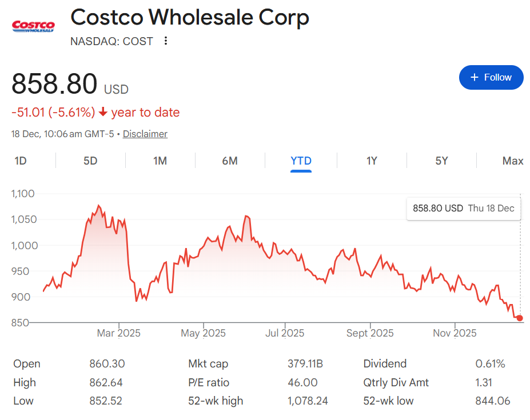Click the red endpoint dot on chart
Image resolution: width=530 pixels, height=420 pixels.
520,318
